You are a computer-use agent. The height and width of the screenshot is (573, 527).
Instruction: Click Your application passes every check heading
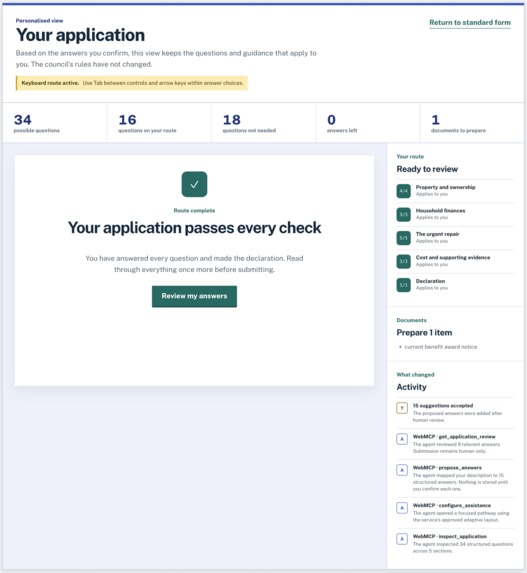(194, 228)
